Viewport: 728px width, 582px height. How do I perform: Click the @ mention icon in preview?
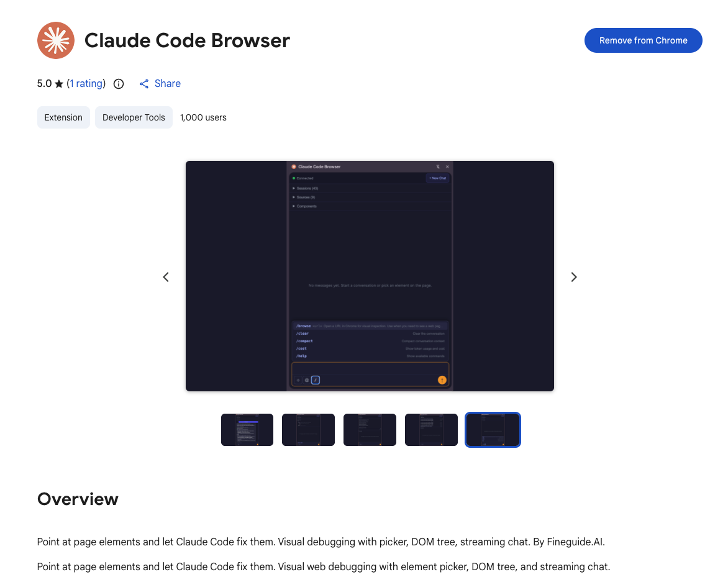click(x=306, y=380)
